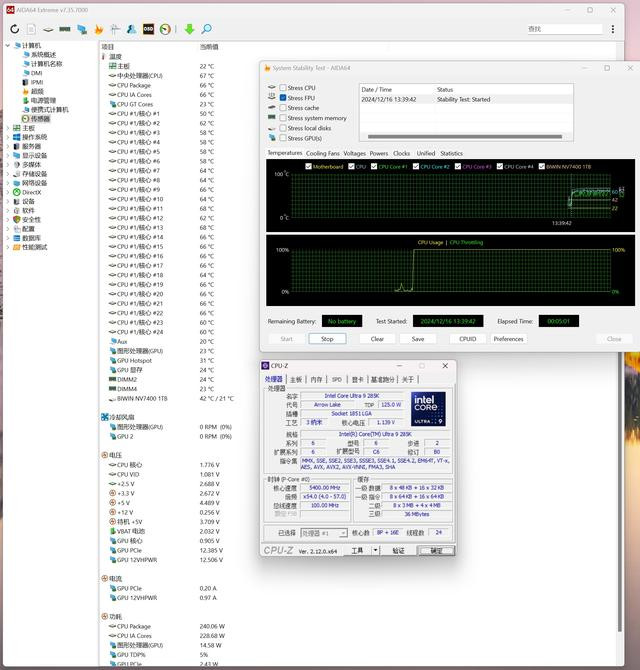
Task: Expand the 性能测试 tree node
Action: click(8, 247)
